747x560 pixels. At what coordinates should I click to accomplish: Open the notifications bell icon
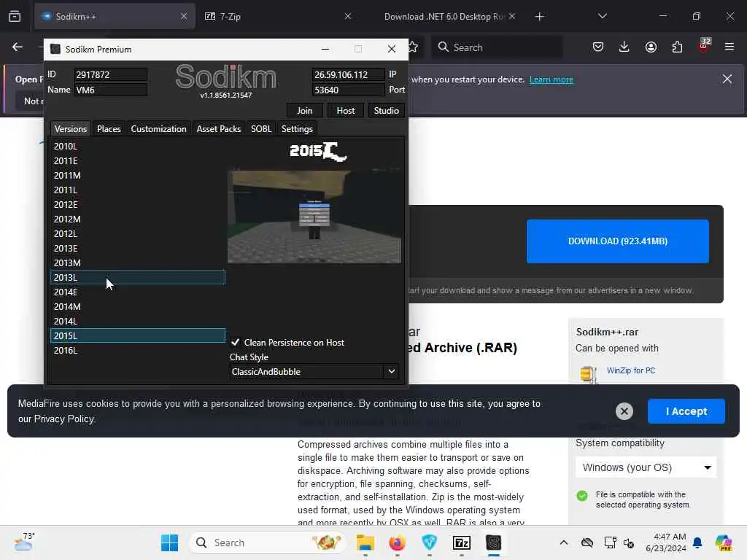pos(697,542)
